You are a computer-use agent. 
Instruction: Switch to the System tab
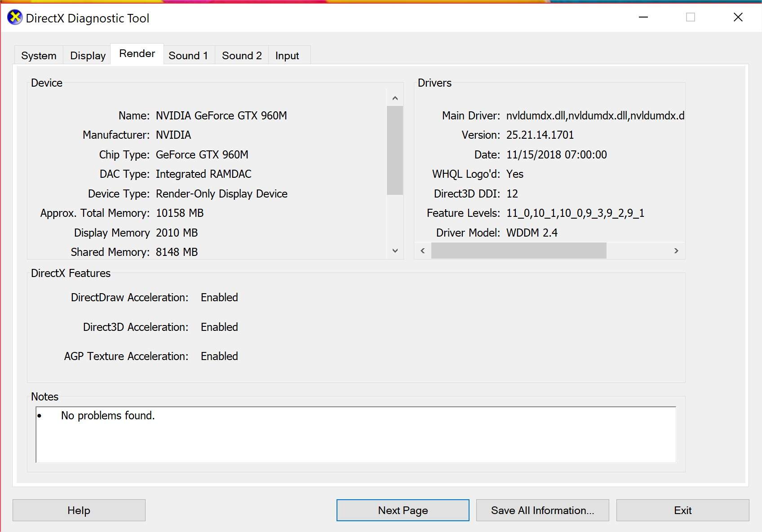pyautogui.click(x=39, y=56)
